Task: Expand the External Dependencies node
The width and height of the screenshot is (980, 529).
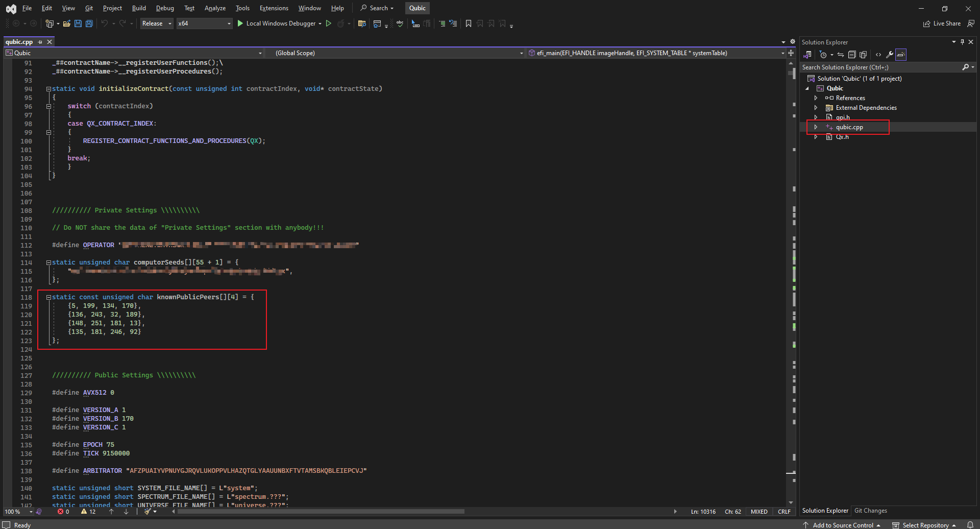Action: [x=816, y=108]
